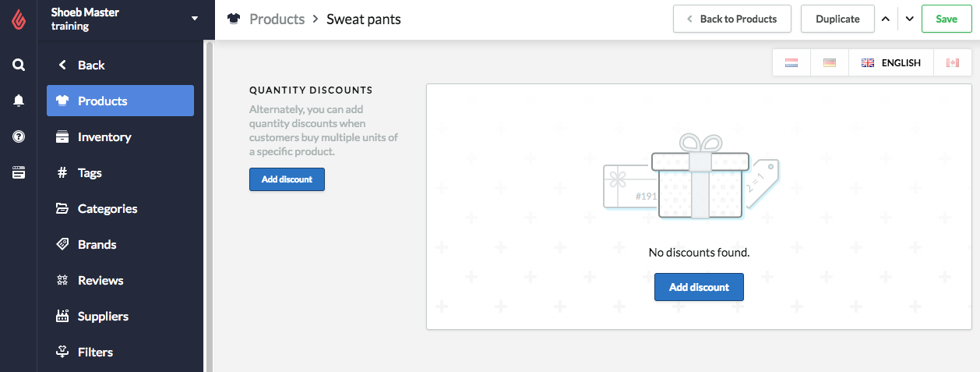Select the German flag language
This screenshot has height=372, width=980.
pos(830,62)
